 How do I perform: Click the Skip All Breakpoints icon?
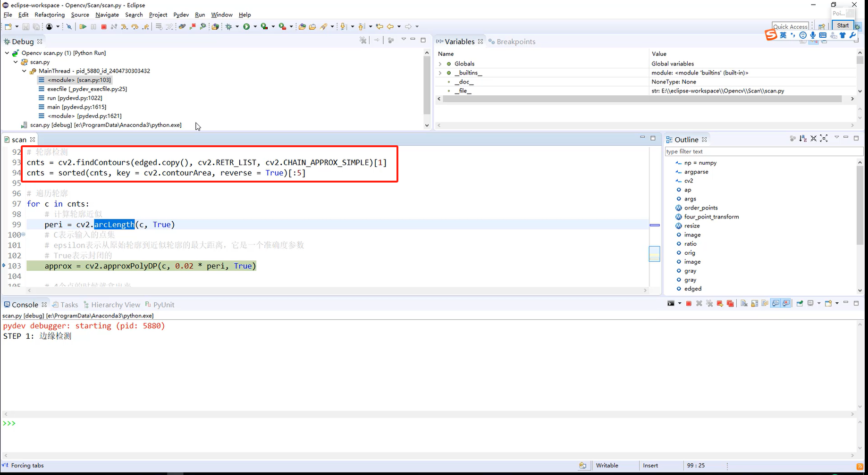[x=69, y=26]
